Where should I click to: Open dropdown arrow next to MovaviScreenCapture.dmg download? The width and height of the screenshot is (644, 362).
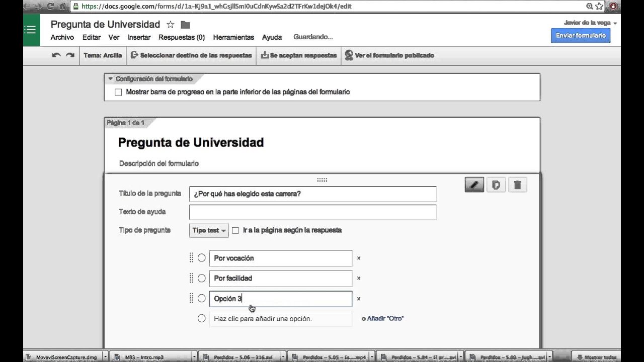click(x=106, y=357)
